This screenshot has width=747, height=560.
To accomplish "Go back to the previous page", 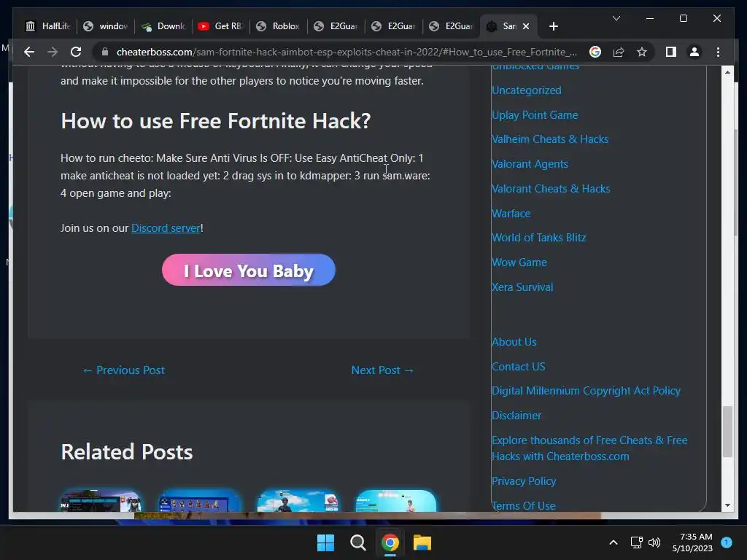I will click(29, 52).
